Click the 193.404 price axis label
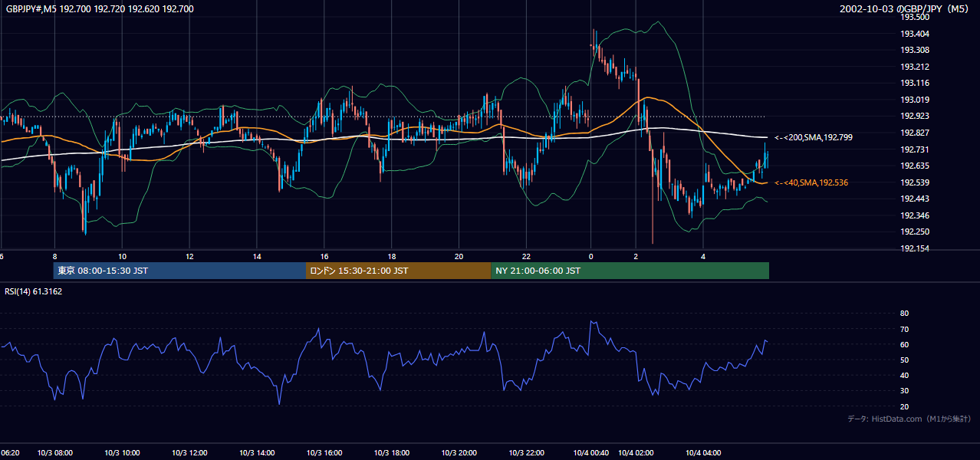Screen dimensions: 980x460 click(914, 34)
